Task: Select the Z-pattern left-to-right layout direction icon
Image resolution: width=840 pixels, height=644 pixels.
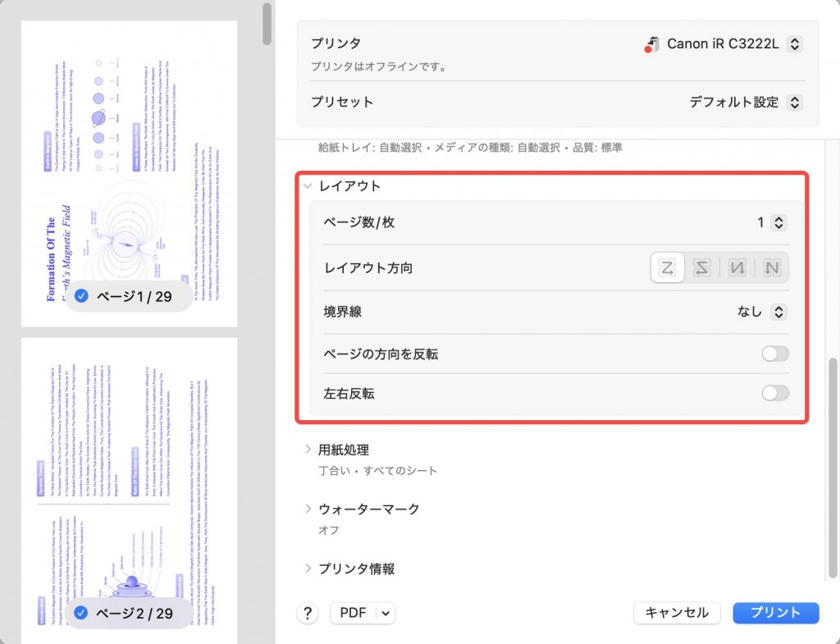Action: (x=667, y=267)
